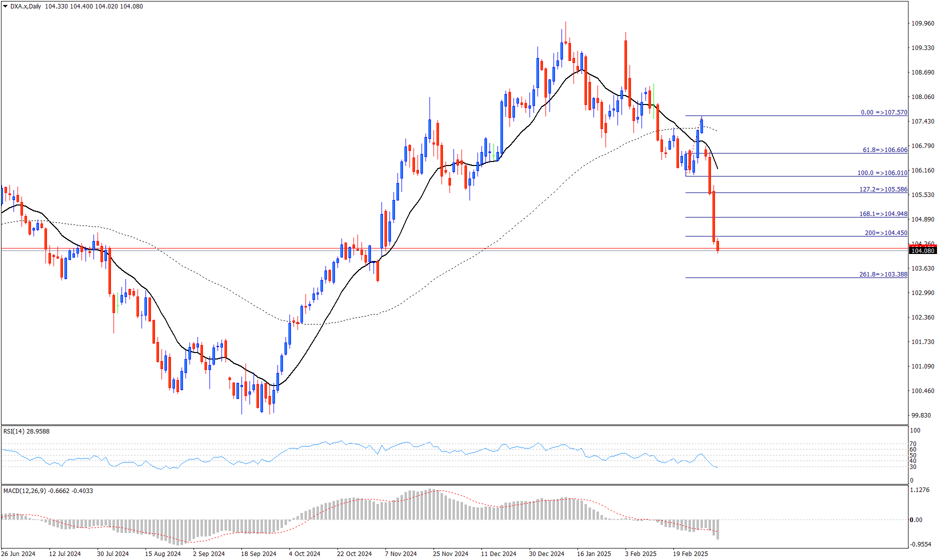Click the RSI 70 level on indicator scale
Viewport: 940px width, 560px height.
coord(913,444)
